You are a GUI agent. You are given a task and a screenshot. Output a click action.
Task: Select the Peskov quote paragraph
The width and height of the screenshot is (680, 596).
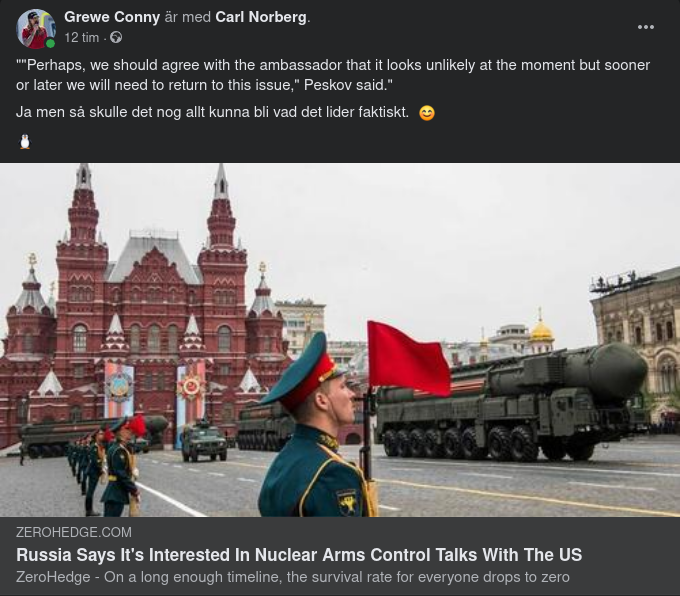pyautogui.click(x=333, y=75)
